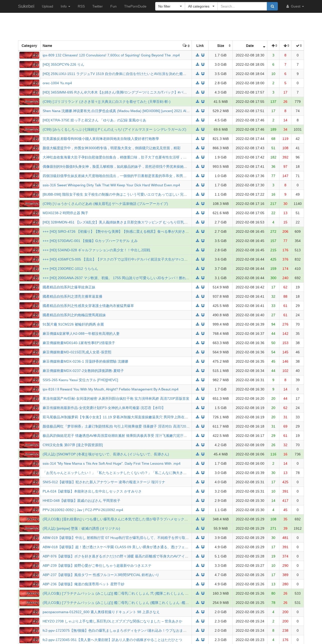Click Pictures category icon on 160.3 MiB row

tap(29, 593)
